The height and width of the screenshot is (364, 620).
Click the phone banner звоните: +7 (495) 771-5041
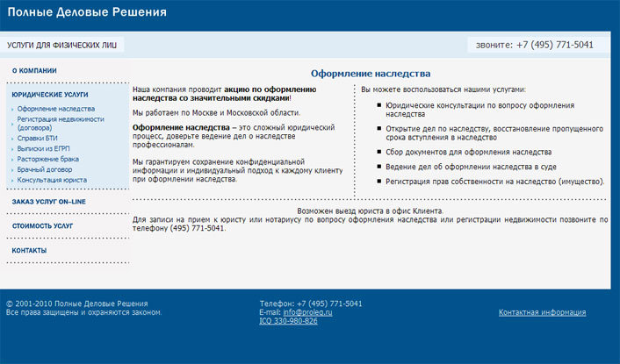[535, 45]
